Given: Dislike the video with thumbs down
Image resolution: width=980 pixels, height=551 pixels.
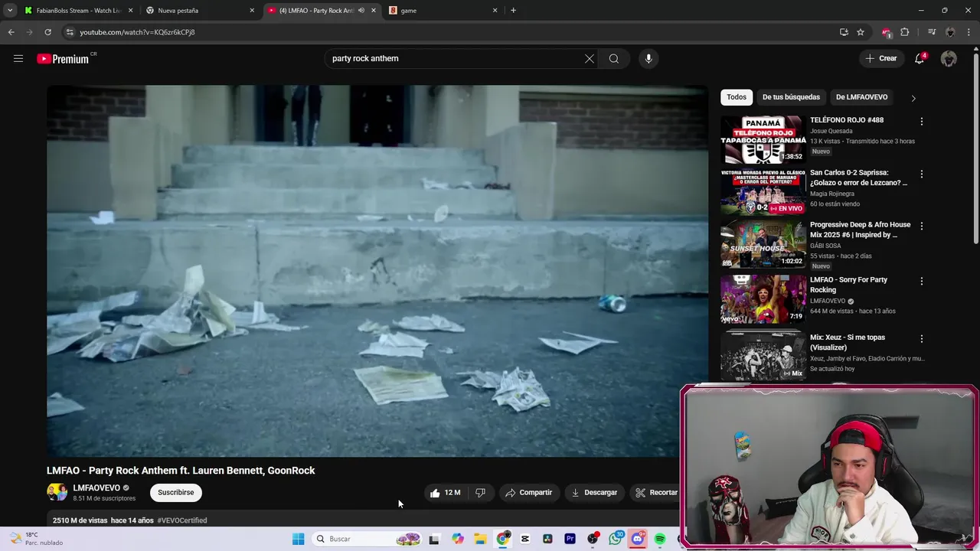Looking at the screenshot, I should tap(481, 493).
